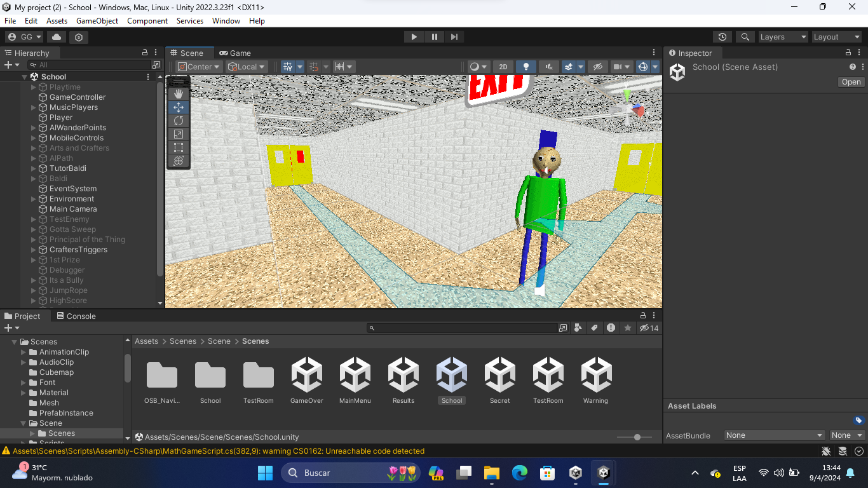Click the Step frame button
Image resolution: width=868 pixels, height=488 pixels.
[454, 37]
